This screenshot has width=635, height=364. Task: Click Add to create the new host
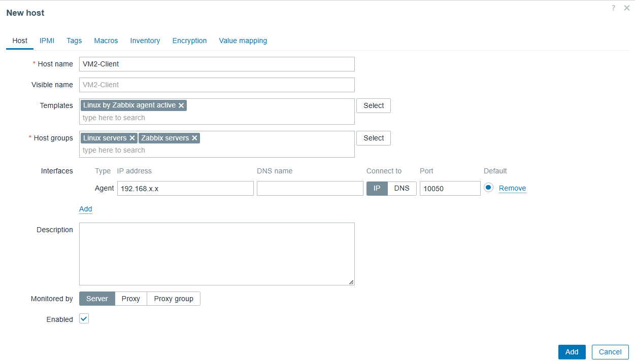pos(572,352)
